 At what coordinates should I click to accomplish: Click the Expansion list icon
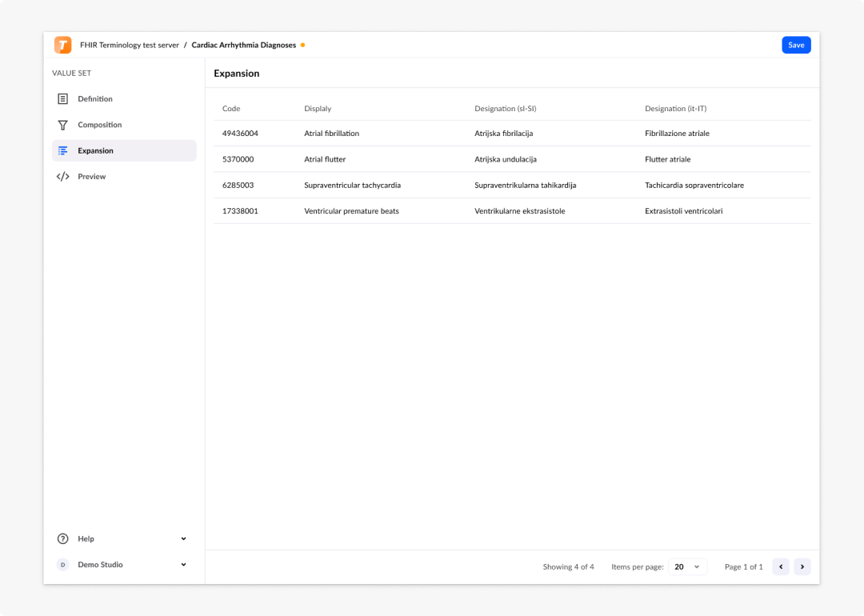63,150
